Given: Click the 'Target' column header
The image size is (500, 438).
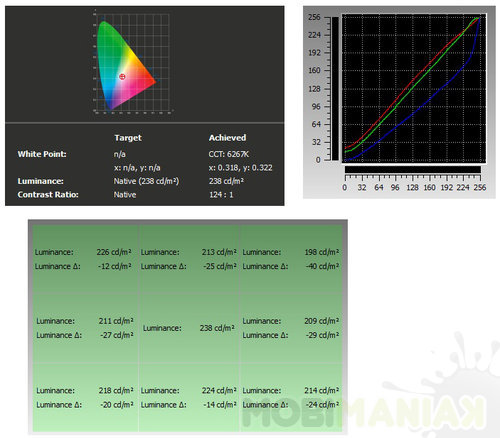Looking at the screenshot, I should [x=128, y=138].
